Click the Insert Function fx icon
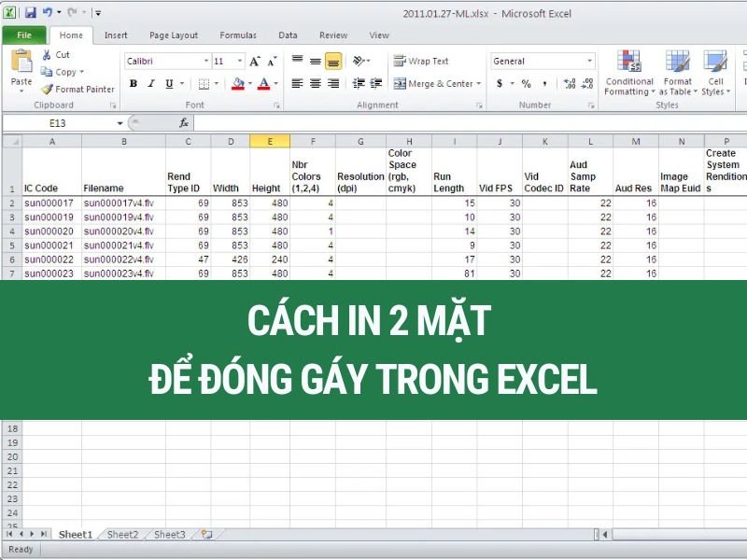This screenshot has width=747, height=560. (184, 123)
